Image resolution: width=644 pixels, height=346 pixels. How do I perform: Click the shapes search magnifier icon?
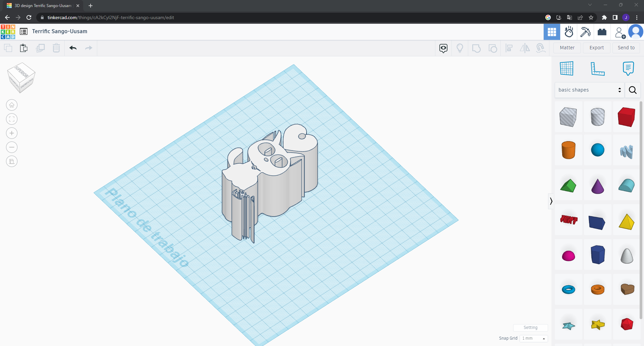click(x=633, y=90)
